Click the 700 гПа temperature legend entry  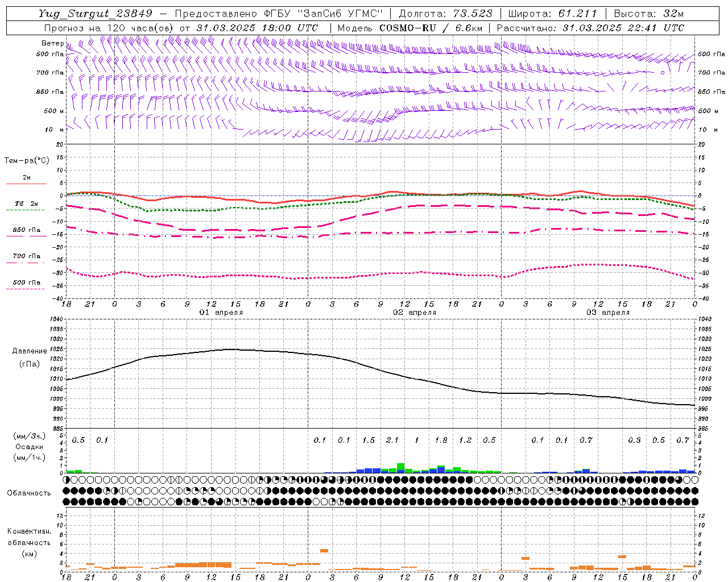26,259
